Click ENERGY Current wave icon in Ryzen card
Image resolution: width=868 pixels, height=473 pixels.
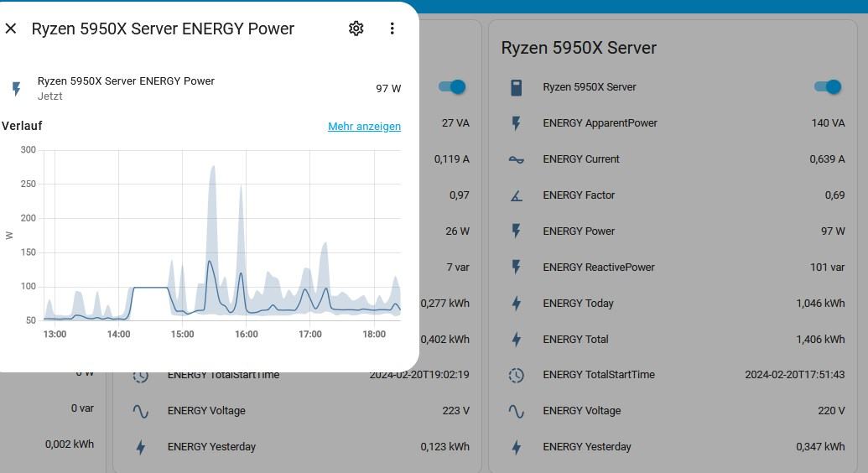point(516,159)
